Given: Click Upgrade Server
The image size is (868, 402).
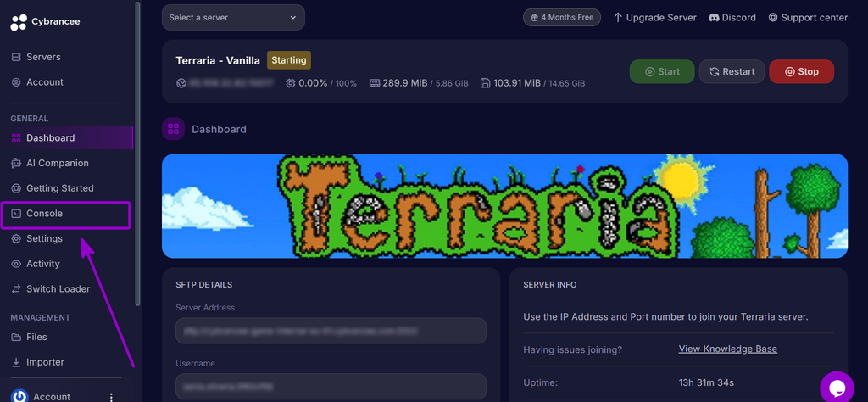Looking at the screenshot, I should 655,18.
